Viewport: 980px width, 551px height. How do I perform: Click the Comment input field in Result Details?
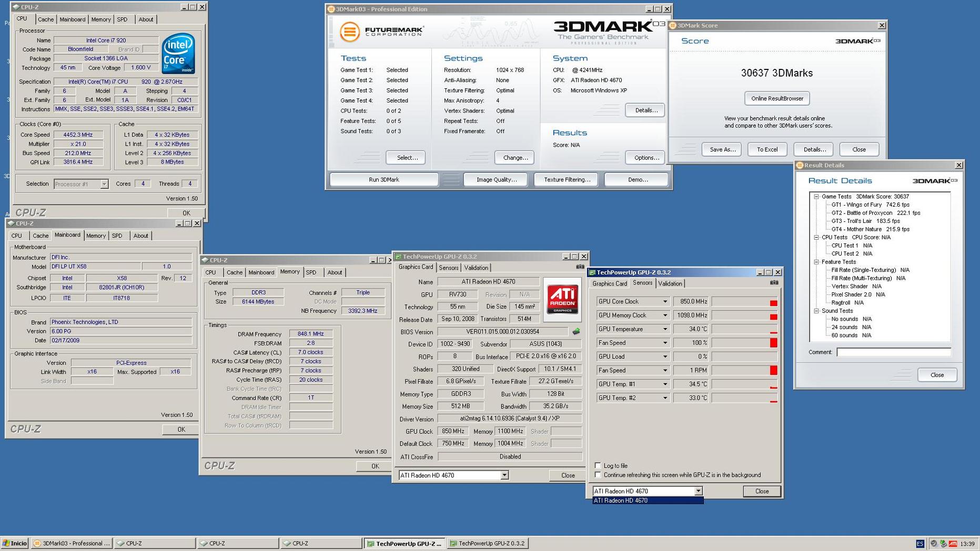[x=894, y=352]
